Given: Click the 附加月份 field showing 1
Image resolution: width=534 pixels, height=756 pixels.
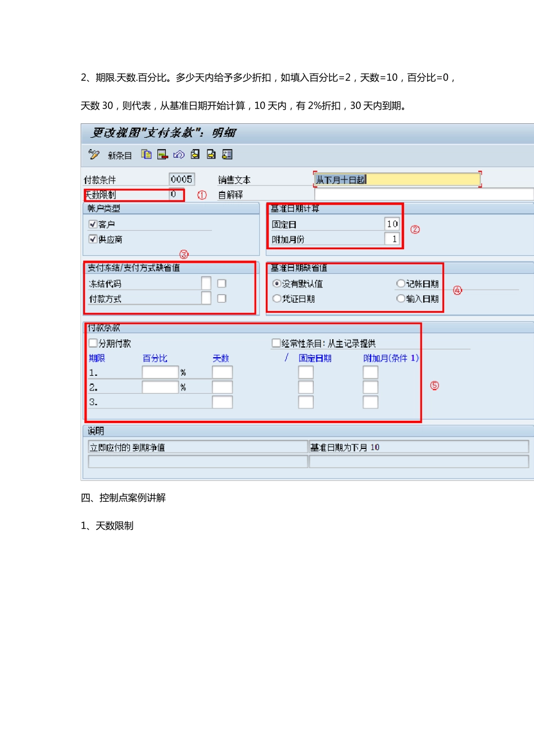Looking at the screenshot, I should coord(392,239).
